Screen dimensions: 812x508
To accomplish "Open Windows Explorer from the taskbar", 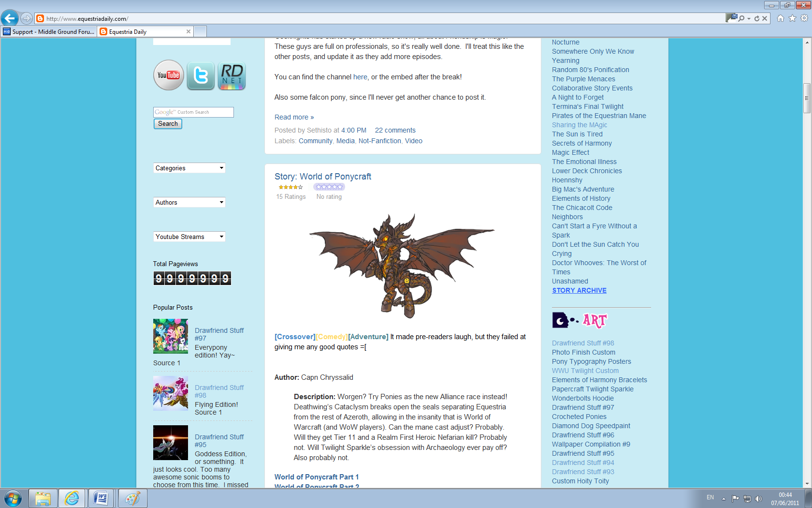I will (43, 498).
